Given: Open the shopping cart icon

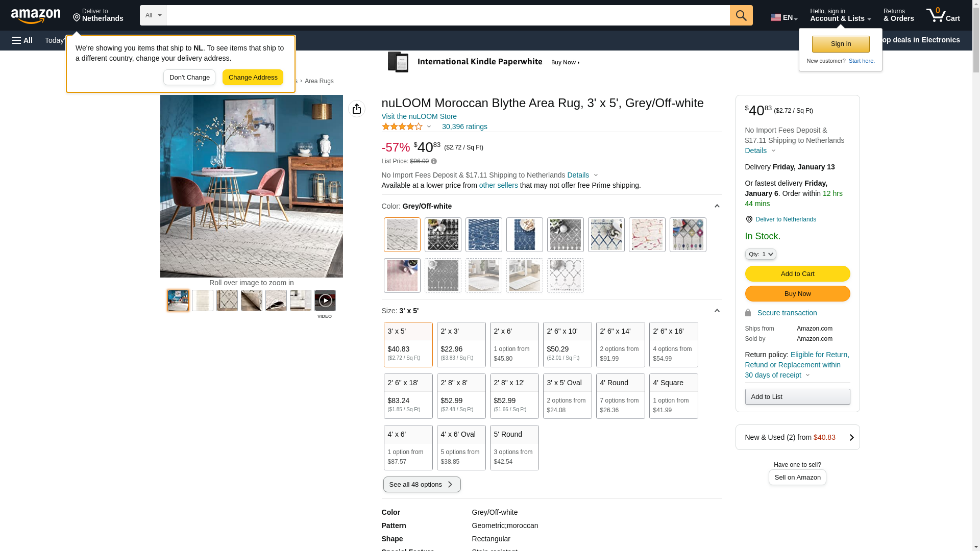Looking at the screenshot, I should tap(942, 15).
